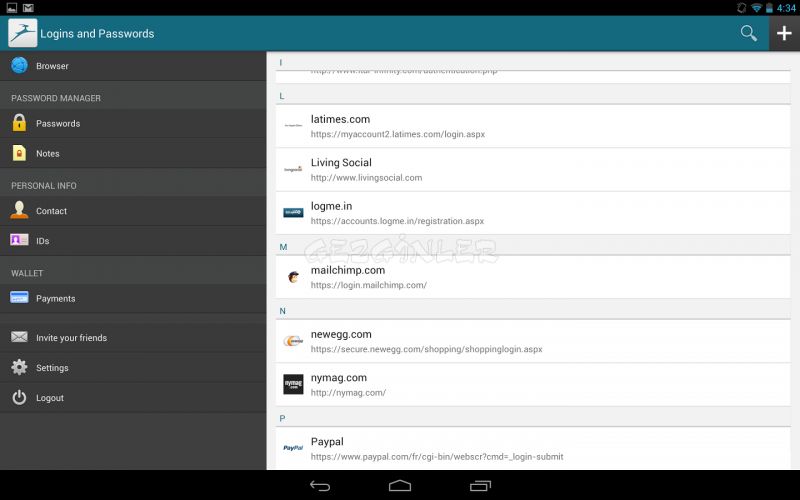This screenshot has height=500, width=800.
Task: Tap the nymag.com black logo
Action: click(x=293, y=384)
